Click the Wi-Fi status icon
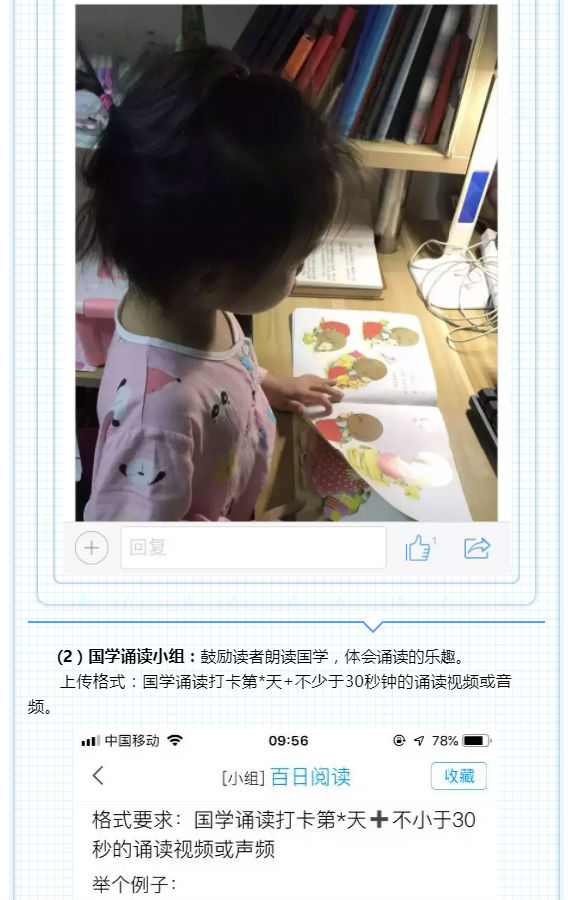The width and height of the screenshot is (568, 900). (175, 740)
